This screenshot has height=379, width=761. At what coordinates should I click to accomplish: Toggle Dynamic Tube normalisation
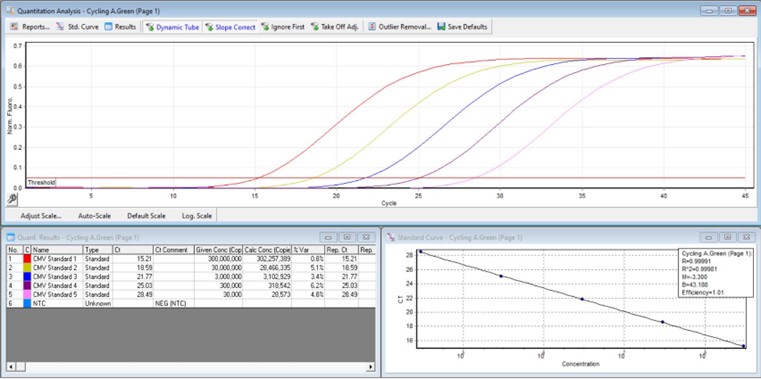(172, 27)
